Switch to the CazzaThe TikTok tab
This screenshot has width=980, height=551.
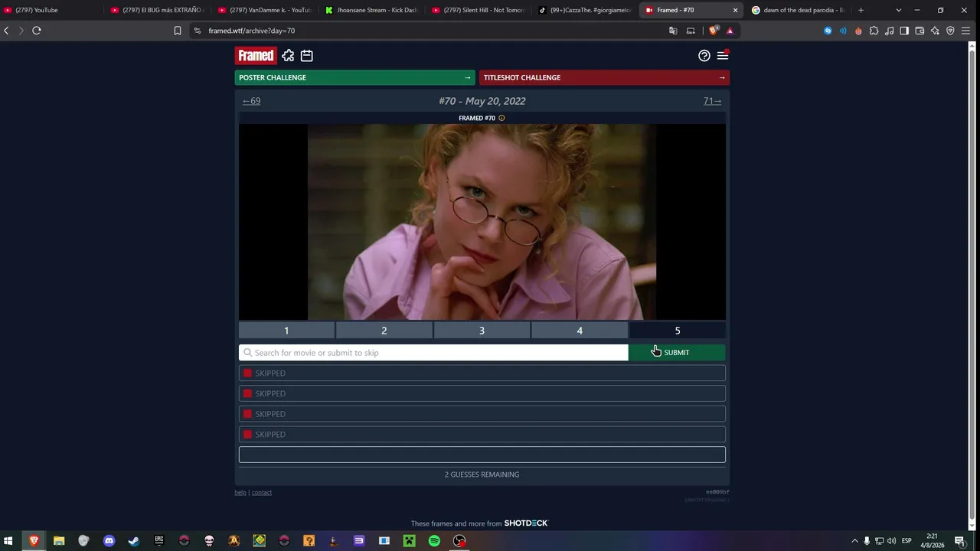(585, 10)
